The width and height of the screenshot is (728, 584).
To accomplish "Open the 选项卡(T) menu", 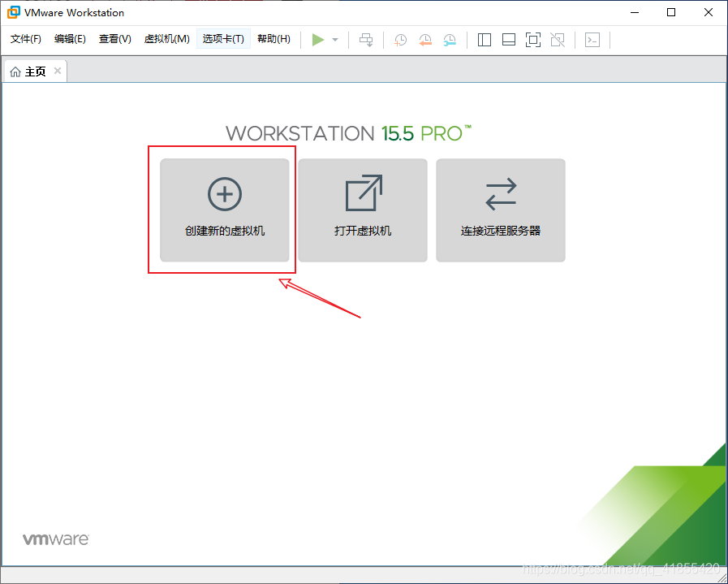I will [223, 38].
